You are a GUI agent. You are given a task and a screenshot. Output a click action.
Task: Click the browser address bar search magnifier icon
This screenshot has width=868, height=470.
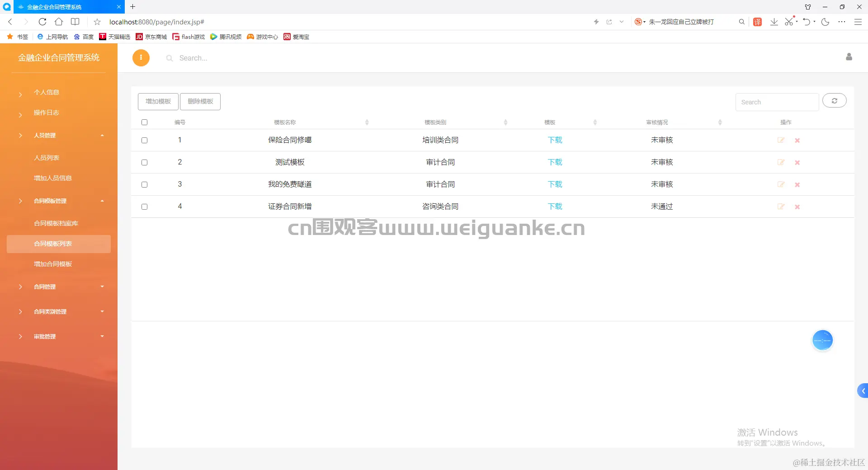[741, 22]
